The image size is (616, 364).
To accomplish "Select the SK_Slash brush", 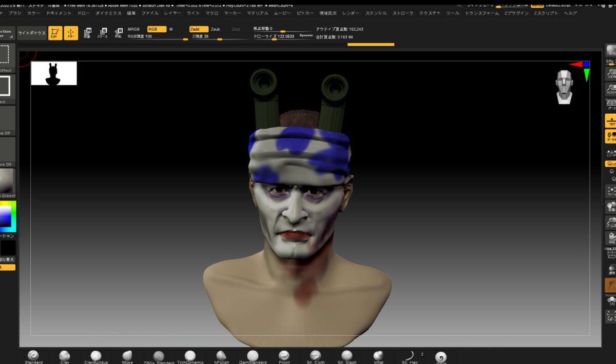I will point(346,356).
